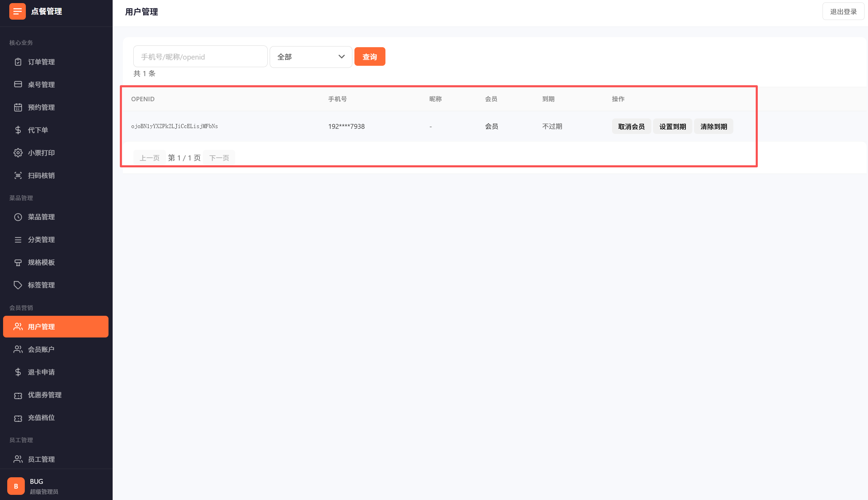Open 退卡申请 menu item
This screenshot has width=868, height=500.
41,372
